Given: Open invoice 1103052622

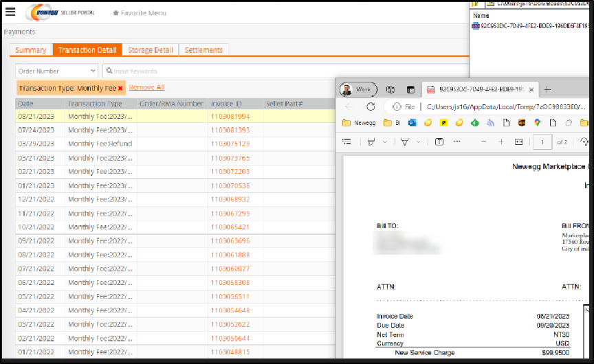Looking at the screenshot, I should pyautogui.click(x=230, y=324).
